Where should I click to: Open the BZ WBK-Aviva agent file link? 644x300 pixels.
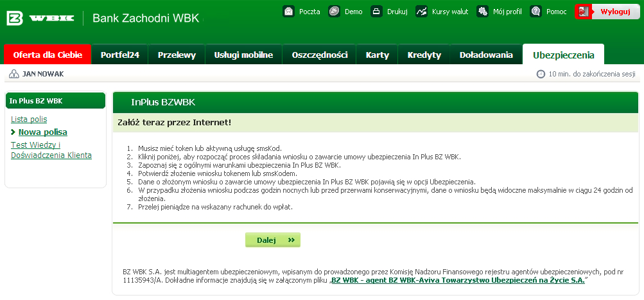458,281
